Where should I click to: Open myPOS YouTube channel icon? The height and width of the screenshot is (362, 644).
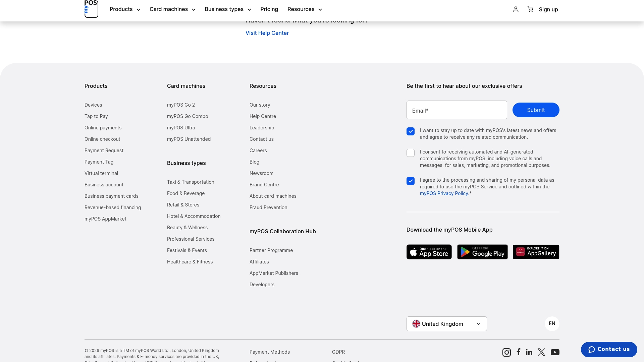click(555, 352)
